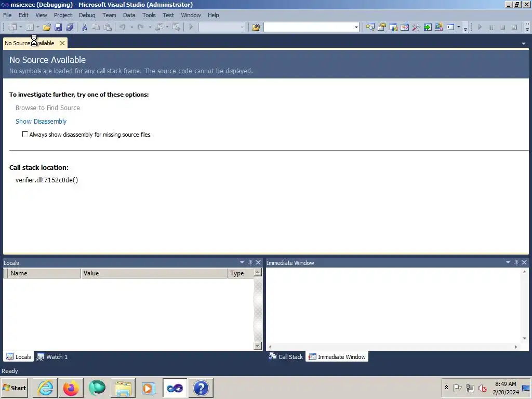Image resolution: width=532 pixels, height=399 pixels.
Task: Toggle auto-hide pin on Immediate Window panel
Action: (x=516, y=262)
